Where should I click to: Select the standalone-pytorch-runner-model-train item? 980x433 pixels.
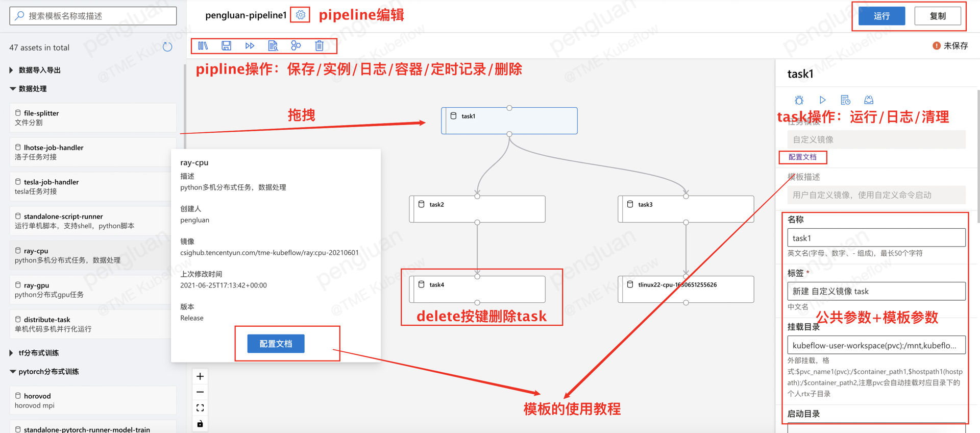click(x=93, y=427)
